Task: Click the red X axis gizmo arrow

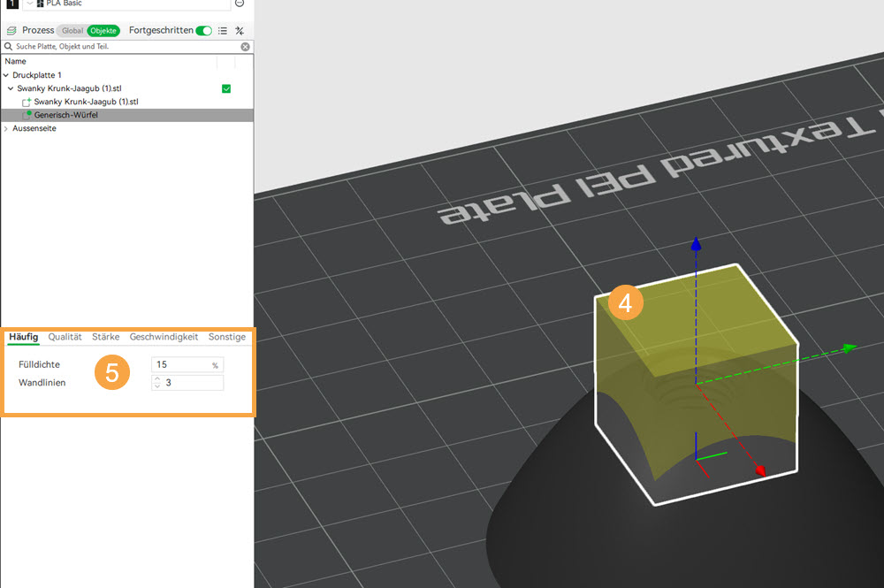Action: pyautogui.click(x=760, y=470)
